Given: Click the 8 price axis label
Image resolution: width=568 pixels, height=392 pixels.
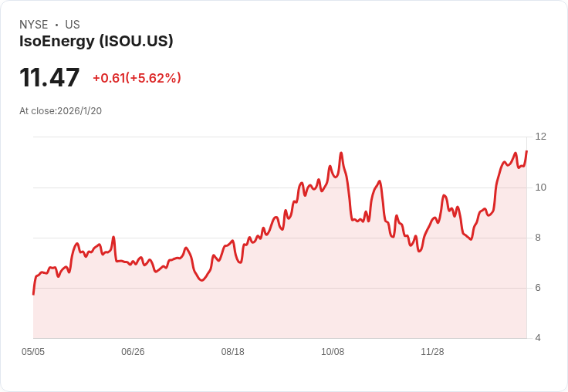Looking at the screenshot, I should [538, 238].
